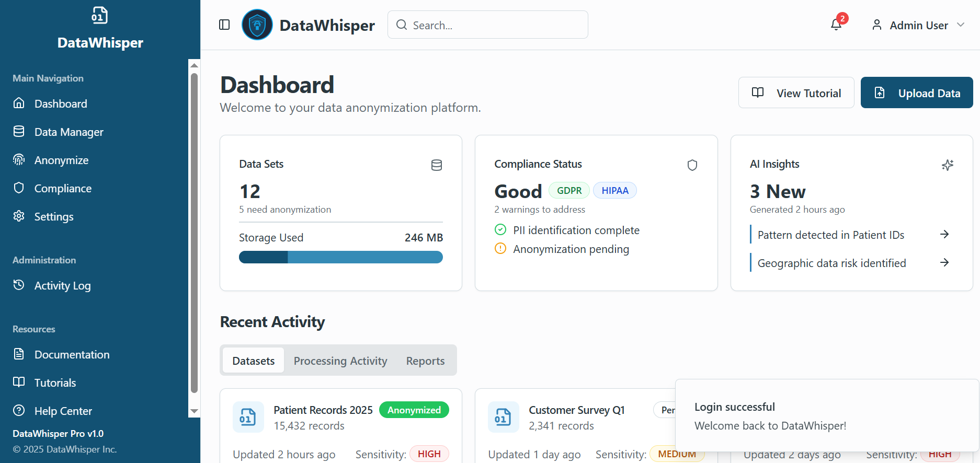Open Anonymize from the sidebar
980x463 pixels.
pos(61,160)
